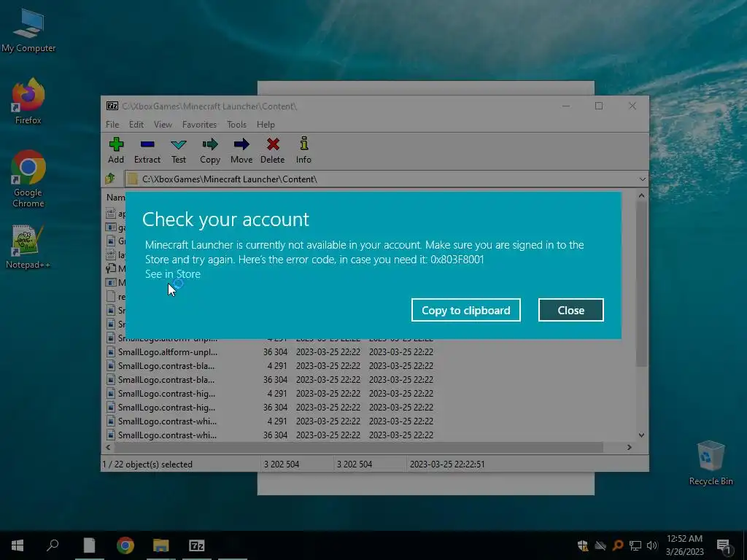This screenshot has height=560, width=747.
Task: Click the Extract toolbar icon
Action: pyautogui.click(x=147, y=150)
